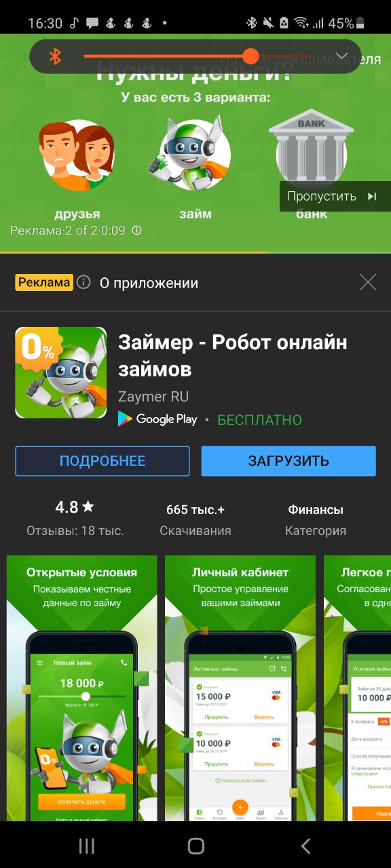Expand volume panel with chevron arrow

point(342,56)
